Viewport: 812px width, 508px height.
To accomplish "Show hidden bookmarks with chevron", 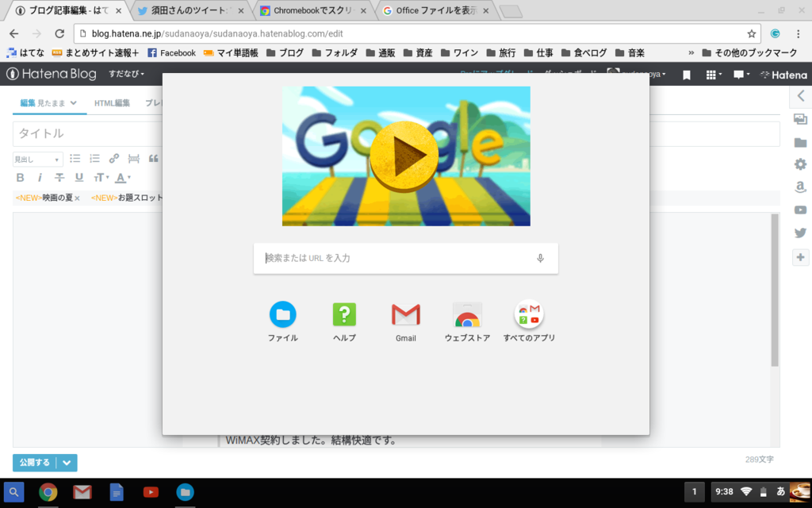I will click(x=691, y=53).
